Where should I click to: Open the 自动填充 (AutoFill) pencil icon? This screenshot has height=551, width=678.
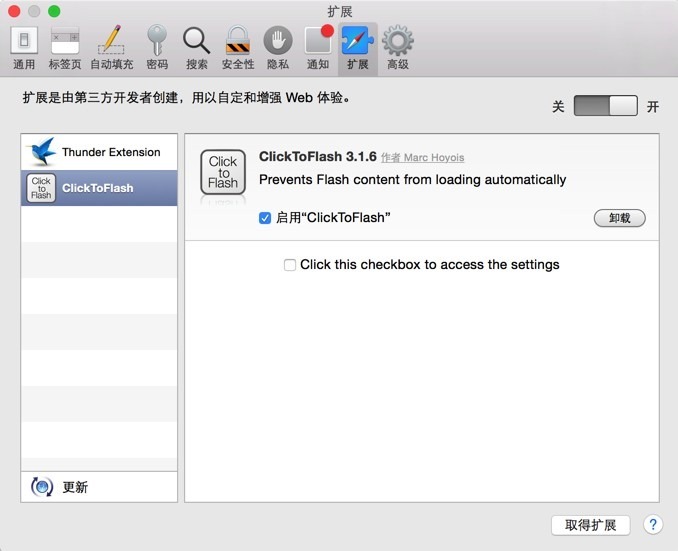[112, 40]
